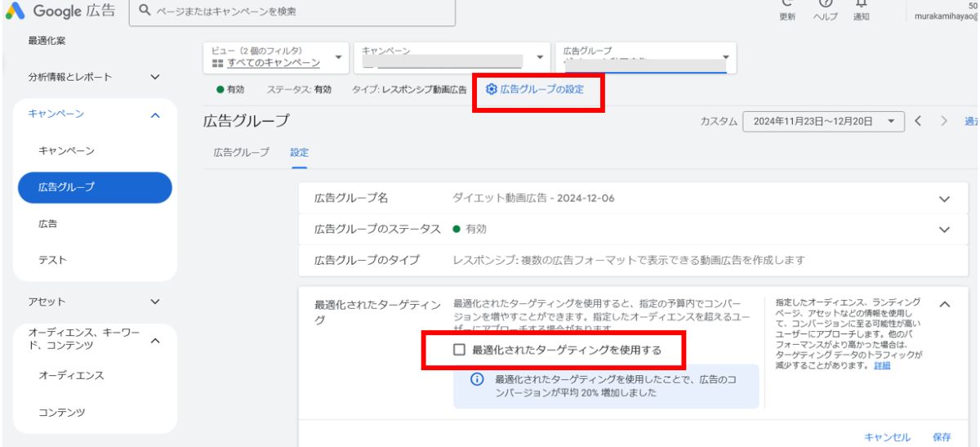Click the account email murakamihayao
This screenshot has height=447, width=980.
point(947,16)
